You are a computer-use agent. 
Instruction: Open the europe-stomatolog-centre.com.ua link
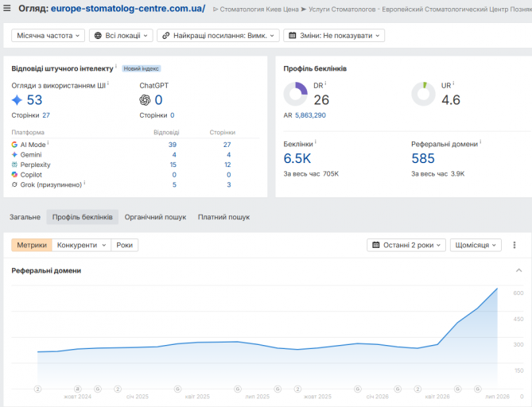coord(128,8)
